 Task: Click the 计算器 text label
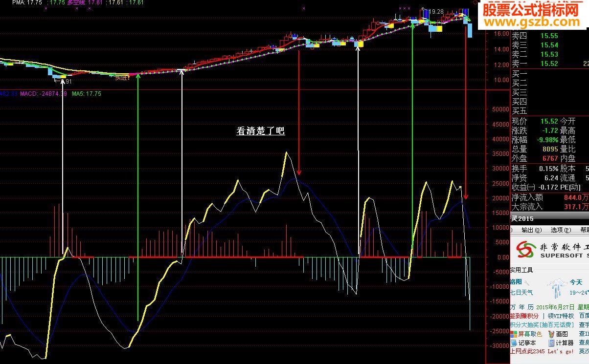click(565, 343)
